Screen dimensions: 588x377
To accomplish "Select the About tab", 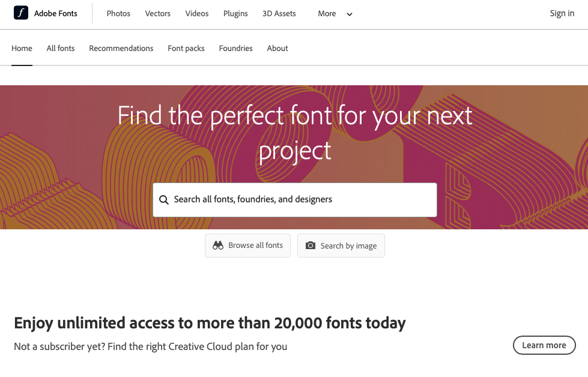I will click(277, 49).
